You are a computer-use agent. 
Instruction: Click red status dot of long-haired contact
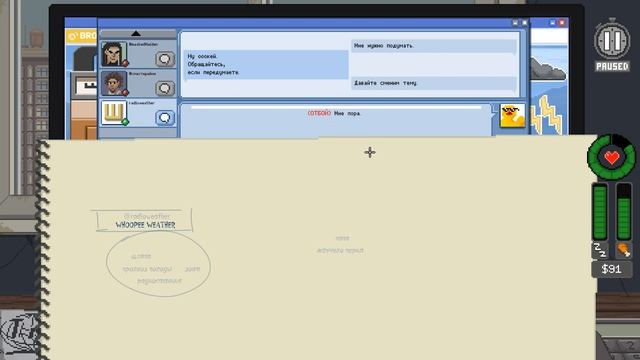tap(125, 63)
